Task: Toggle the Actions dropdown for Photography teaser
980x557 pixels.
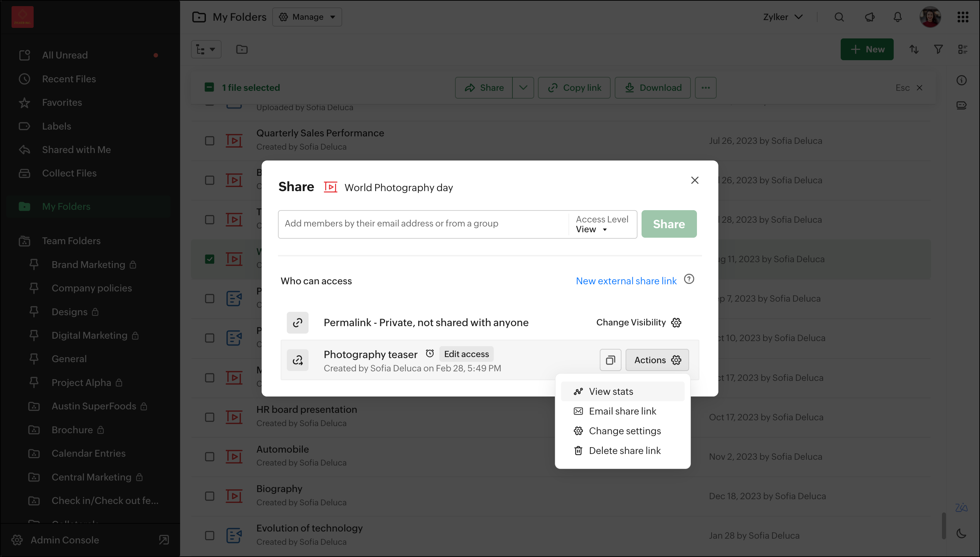Action: (x=657, y=360)
